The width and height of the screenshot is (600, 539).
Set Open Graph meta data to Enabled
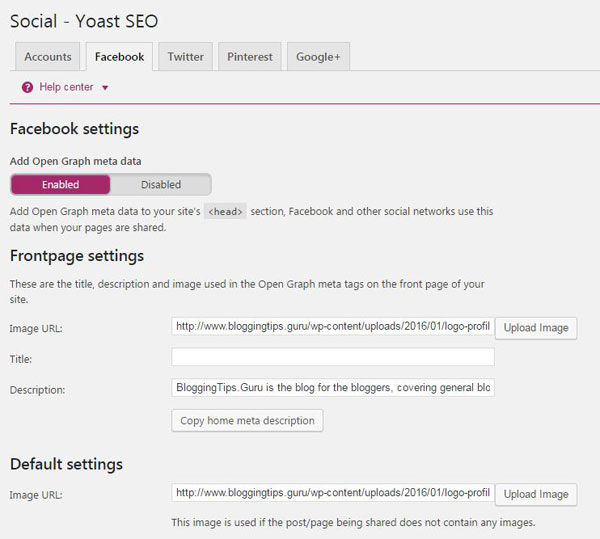coord(60,184)
